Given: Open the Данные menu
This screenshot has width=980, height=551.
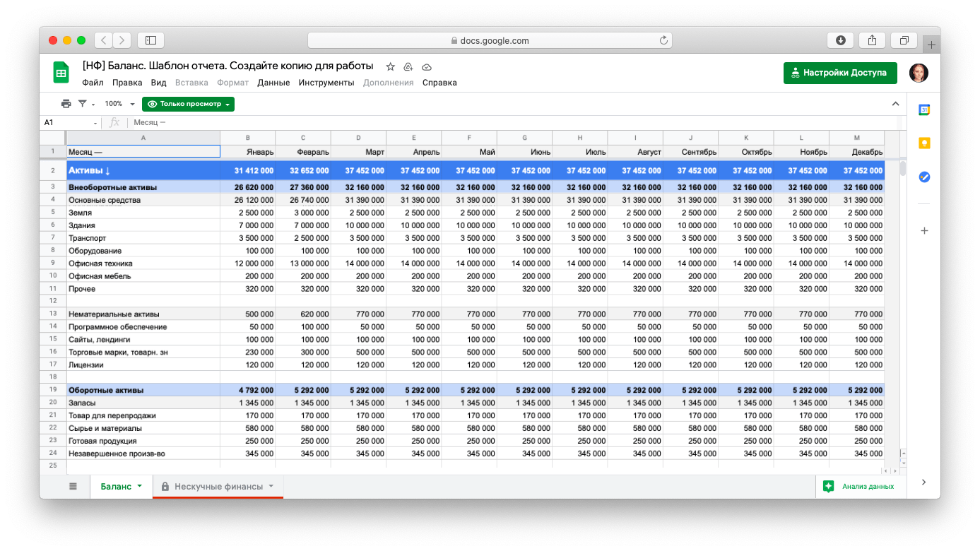Looking at the screenshot, I should click(273, 83).
